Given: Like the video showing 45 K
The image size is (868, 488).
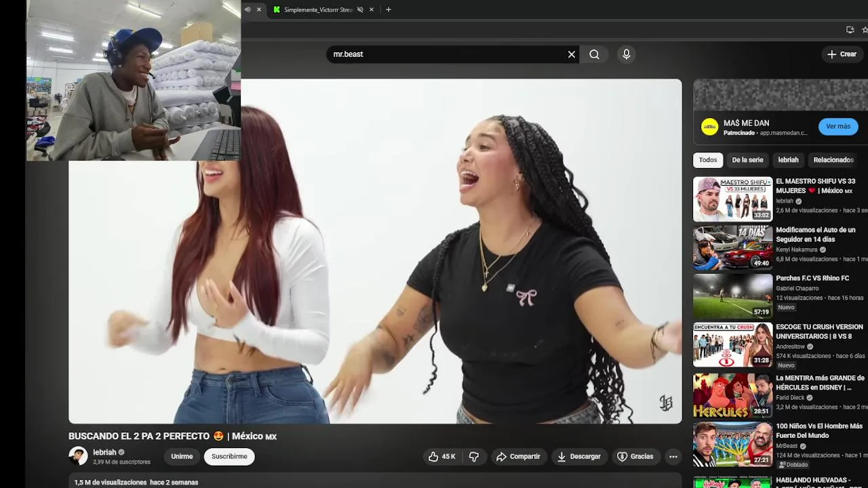Looking at the screenshot, I should [441, 457].
